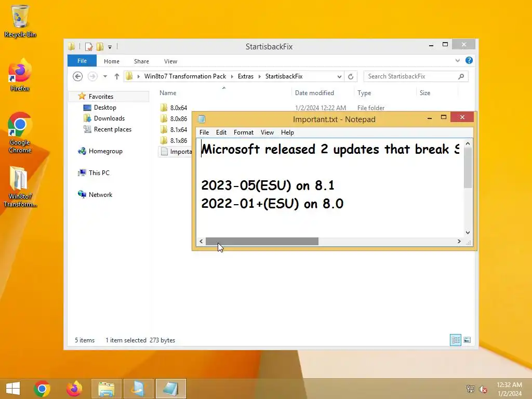Click Notepad scroll down arrow
Screen dimensions: 532x399
click(468, 232)
